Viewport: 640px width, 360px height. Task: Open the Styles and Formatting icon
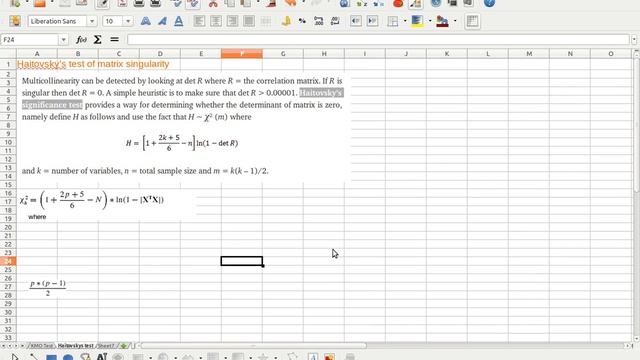tap(15, 21)
